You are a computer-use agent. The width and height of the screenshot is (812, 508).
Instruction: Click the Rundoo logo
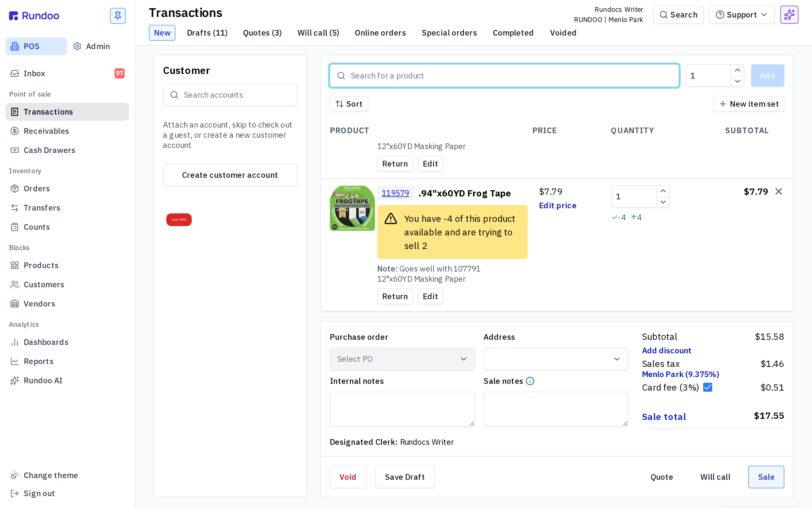[34, 16]
